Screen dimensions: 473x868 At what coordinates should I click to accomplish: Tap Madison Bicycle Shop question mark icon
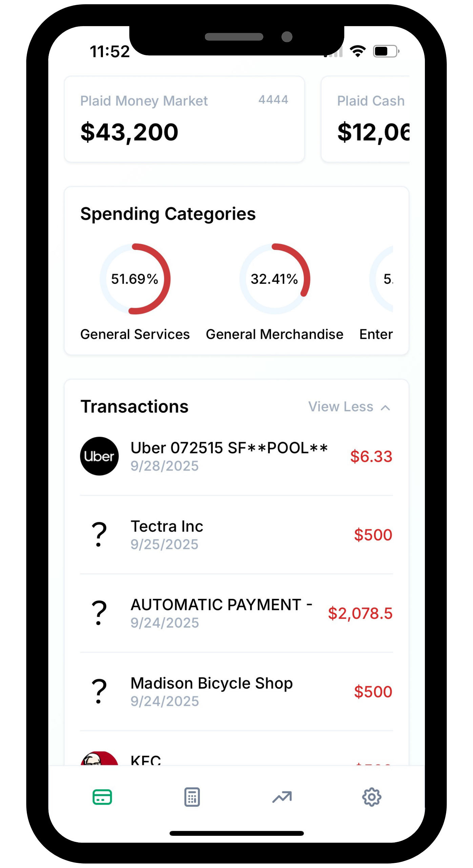coord(99,691)
